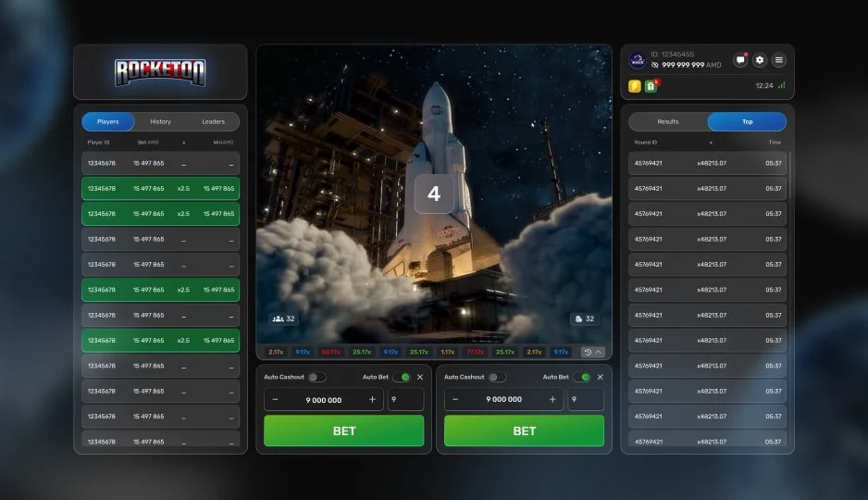Image resolution: width=868 pixels, height=500 pixels.
Task: Click the '12:24' clock text
Action: point(764,86)
